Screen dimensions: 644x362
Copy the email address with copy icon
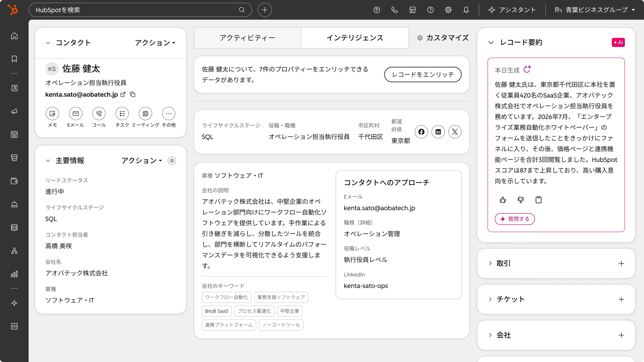pyautogui.click(x=132, y=95)
